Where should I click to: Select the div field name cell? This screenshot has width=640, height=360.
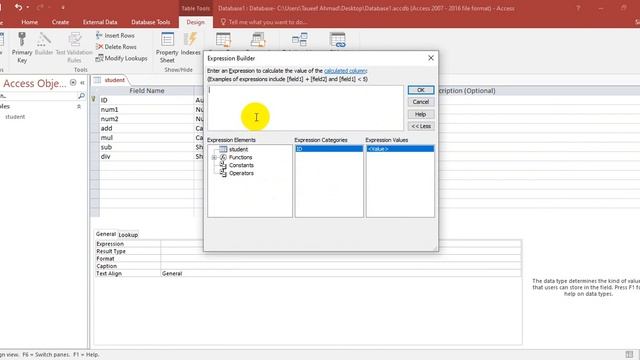[147, 156]
